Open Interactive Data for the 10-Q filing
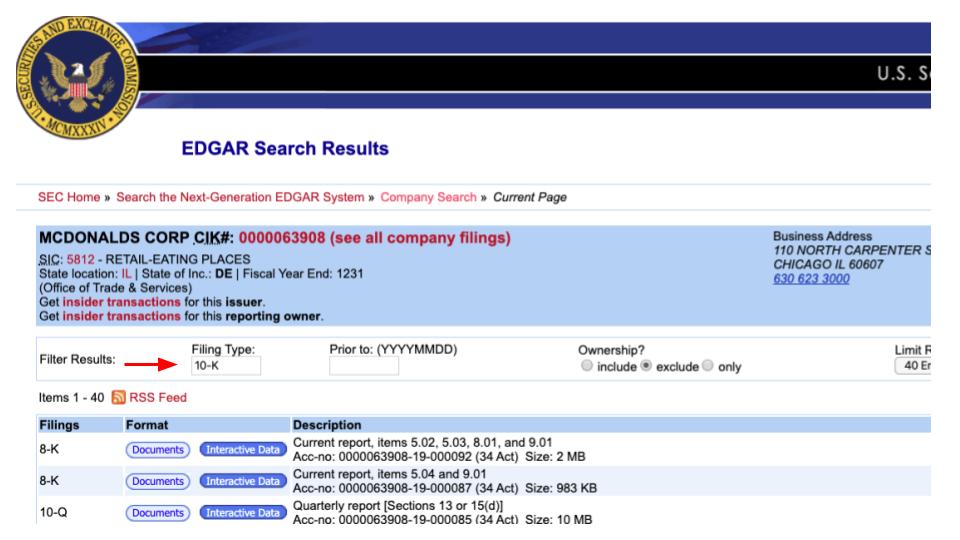 pyautogui.click(x=243, y=512)
